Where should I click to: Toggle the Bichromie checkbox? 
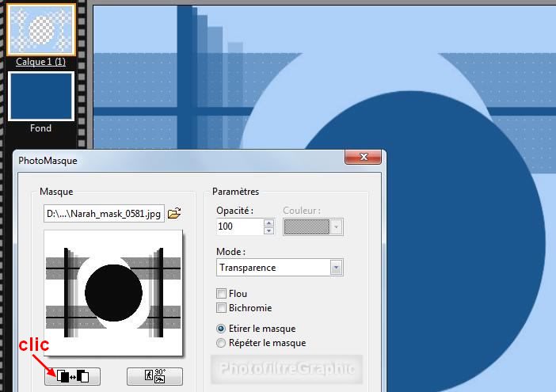222,308
